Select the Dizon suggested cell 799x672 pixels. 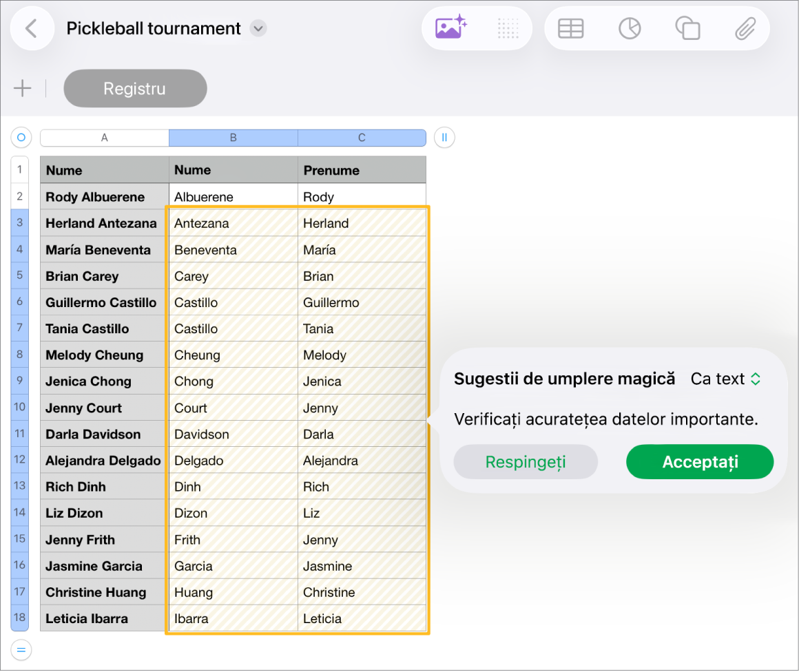[x=234, y=513]
